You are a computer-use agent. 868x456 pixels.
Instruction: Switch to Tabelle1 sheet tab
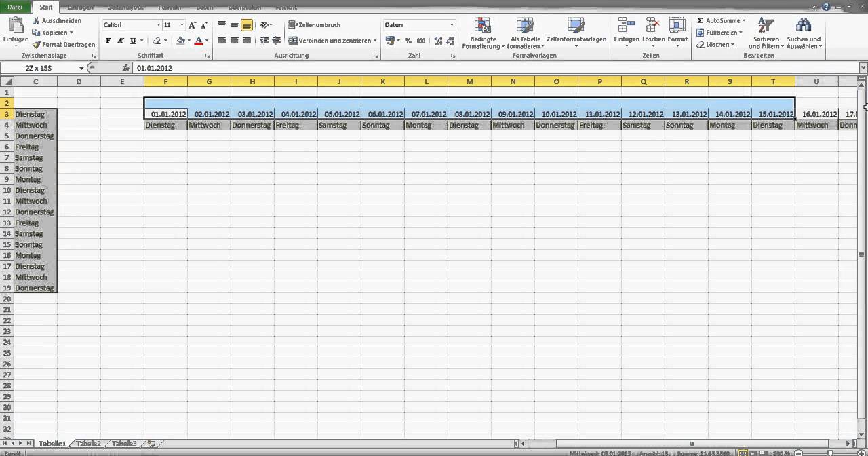click(x=52, y=444)
